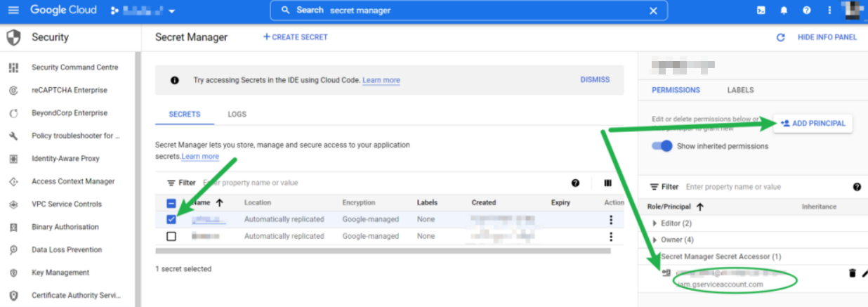Clear the search box with X

point(653,11)
